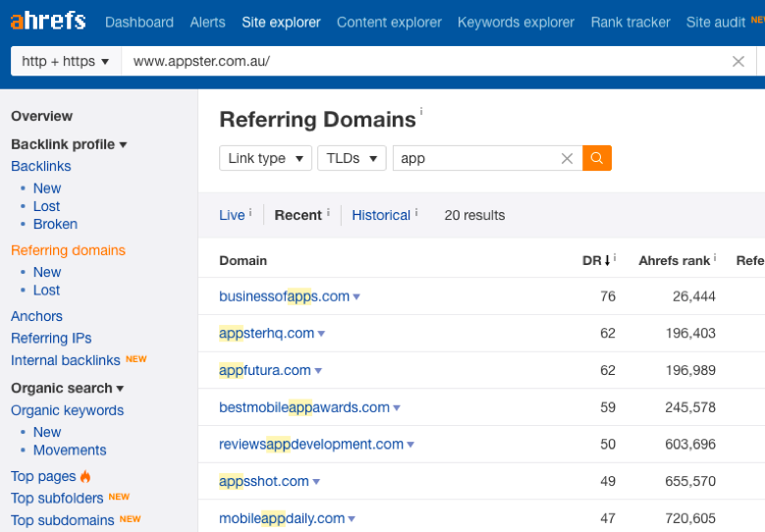Open Top subdomains
Screen dimensions: 765x532
63,520
